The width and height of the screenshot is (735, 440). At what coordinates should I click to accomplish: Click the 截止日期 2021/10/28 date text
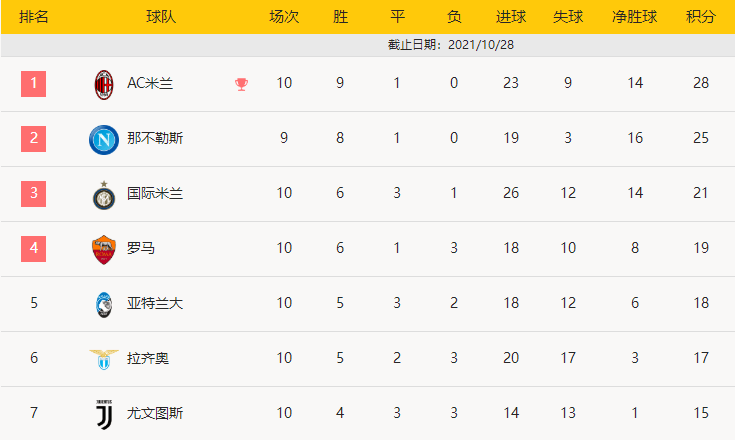click(x=451, y=45)
